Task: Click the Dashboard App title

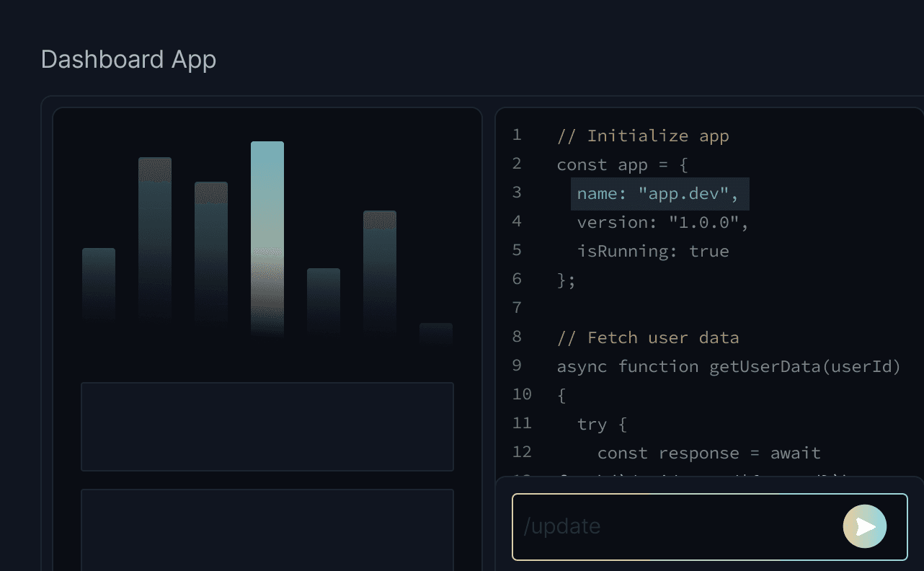Action: [x=129, y=59]
